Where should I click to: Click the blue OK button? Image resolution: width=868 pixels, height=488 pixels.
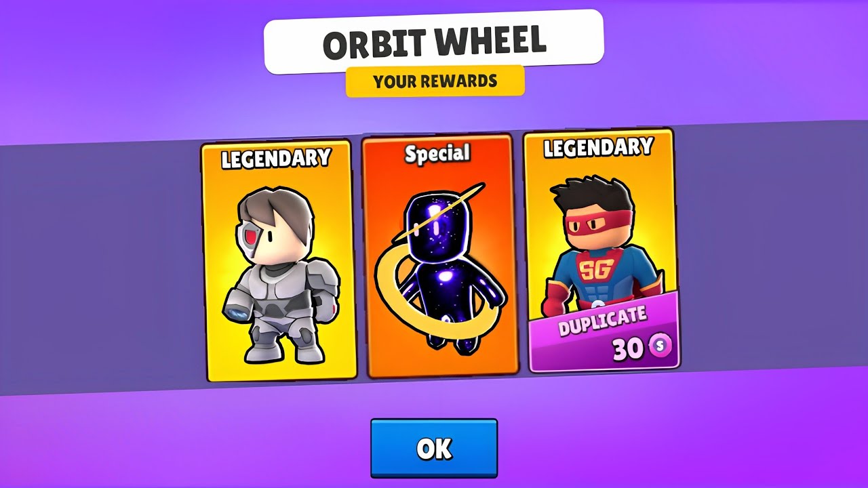[x=434, y=448]
